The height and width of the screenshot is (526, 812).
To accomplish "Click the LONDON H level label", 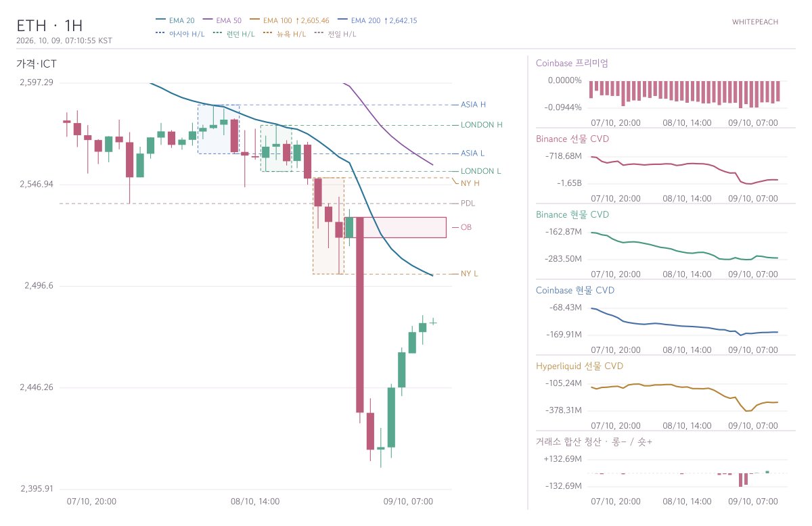I will coord(482,125).
